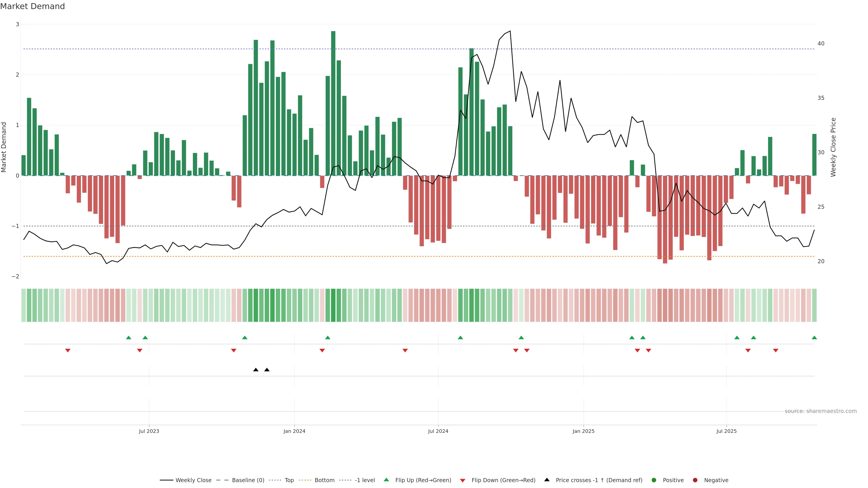
Task: Click the Flip Up green triangle legend icon
Action: (387, 480)
